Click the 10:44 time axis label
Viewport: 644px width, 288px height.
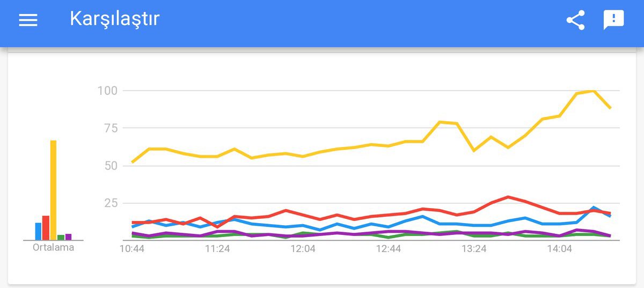click(x=131, y=249)
